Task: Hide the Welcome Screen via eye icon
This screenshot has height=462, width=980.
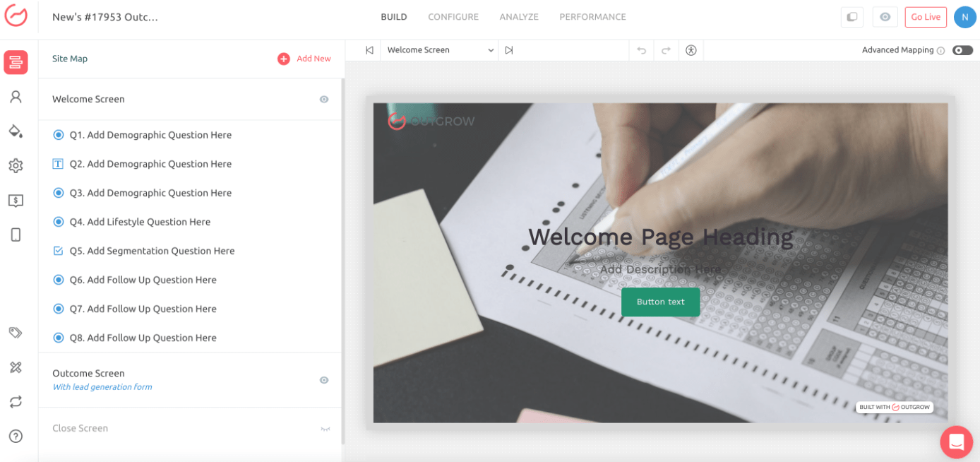Action: [324, 100]
